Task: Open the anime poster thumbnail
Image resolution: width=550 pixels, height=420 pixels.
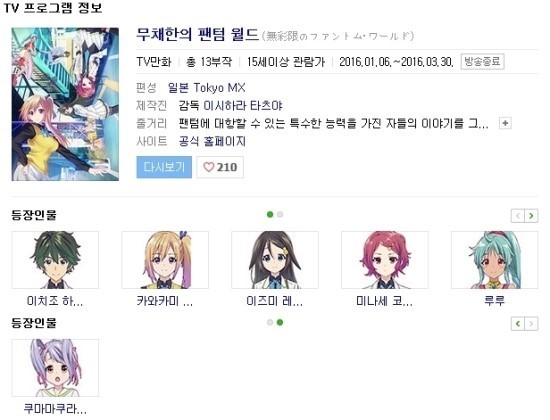Action: pos(65,104)
